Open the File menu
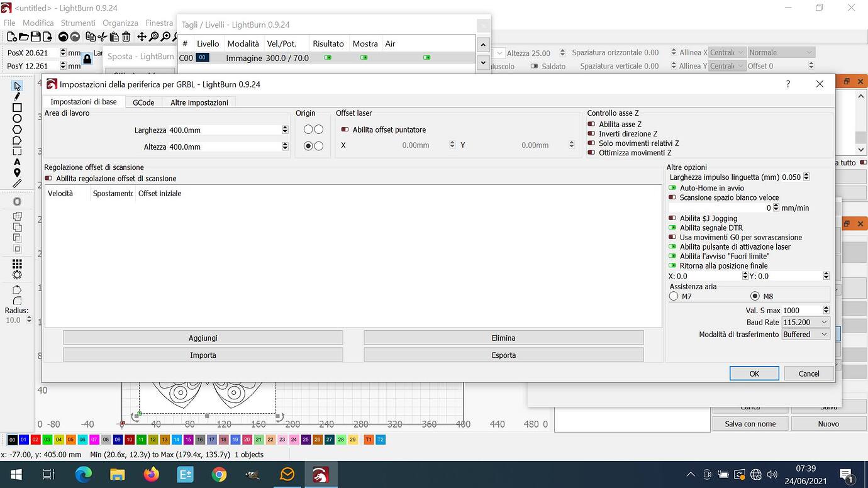Image resolution: width=868 pixels, height=488 pixels. click(x=9, y=23)
